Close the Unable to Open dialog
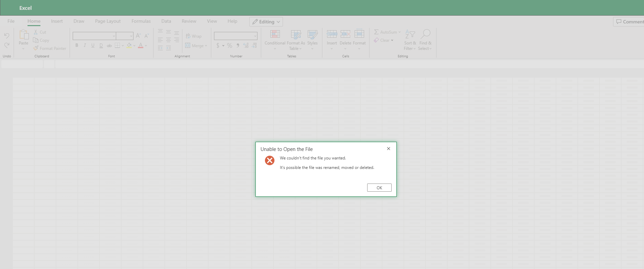The image size is (644, 269). 389,149
